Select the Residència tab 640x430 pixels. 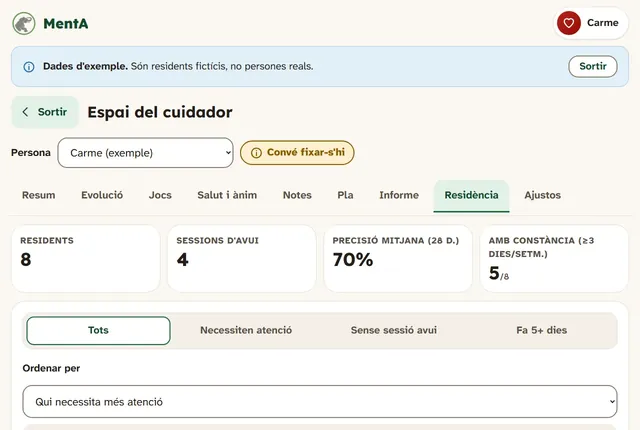point(471,196)
